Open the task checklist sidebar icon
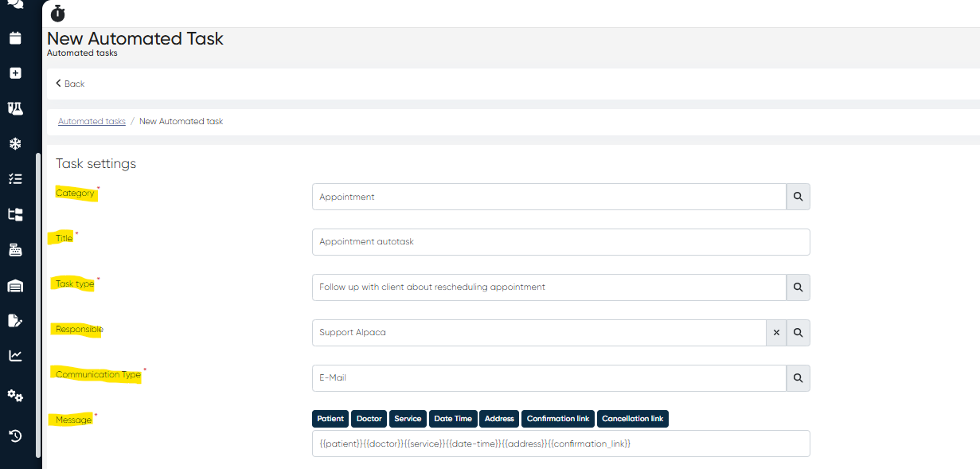980x469 pixels. pyautogui.click(x=15, y=179)
